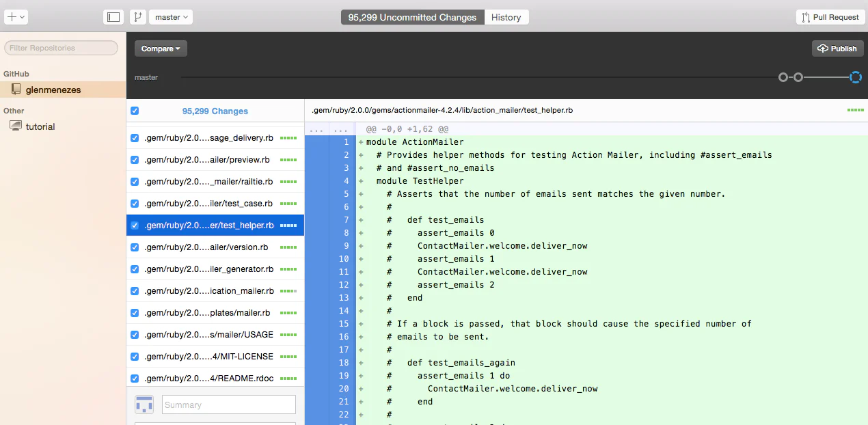
Task: Click line number 13 in the diff gutter
Action: pyautogui.click(x=344, y=298)
